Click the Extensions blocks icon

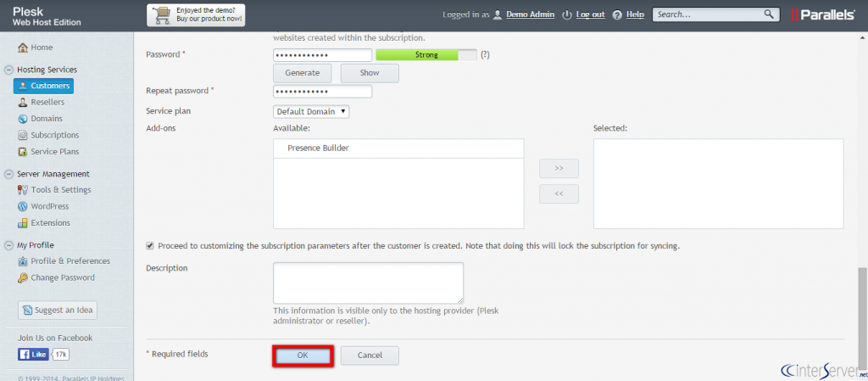pos(23,223)
